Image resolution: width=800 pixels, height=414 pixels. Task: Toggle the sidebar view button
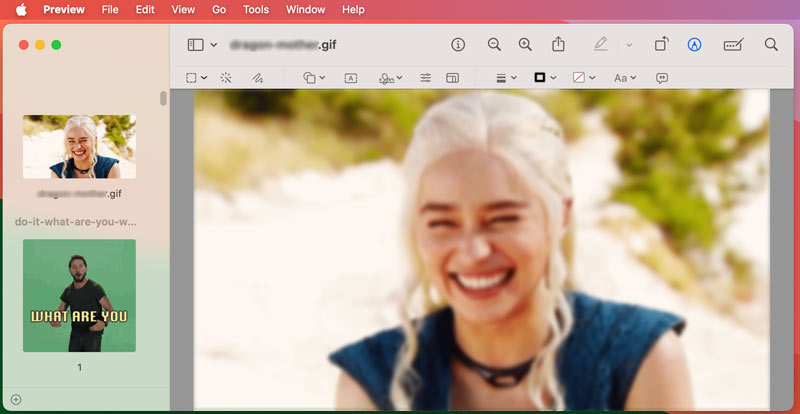point(195,45)
